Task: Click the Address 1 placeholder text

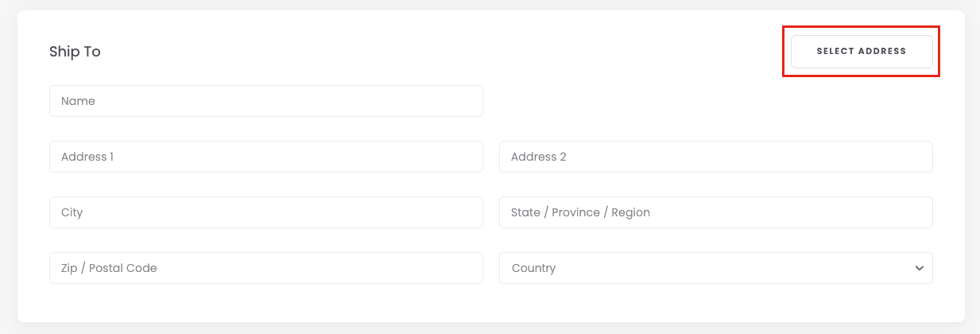Action: click(x=87, y=157)
